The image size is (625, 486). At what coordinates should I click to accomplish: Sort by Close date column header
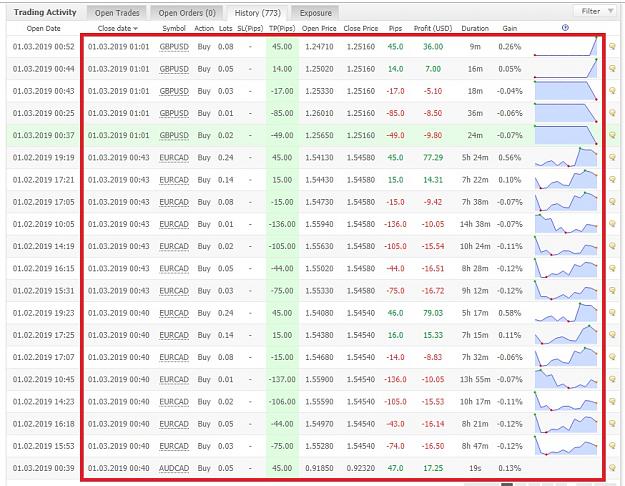coord(118,28)
